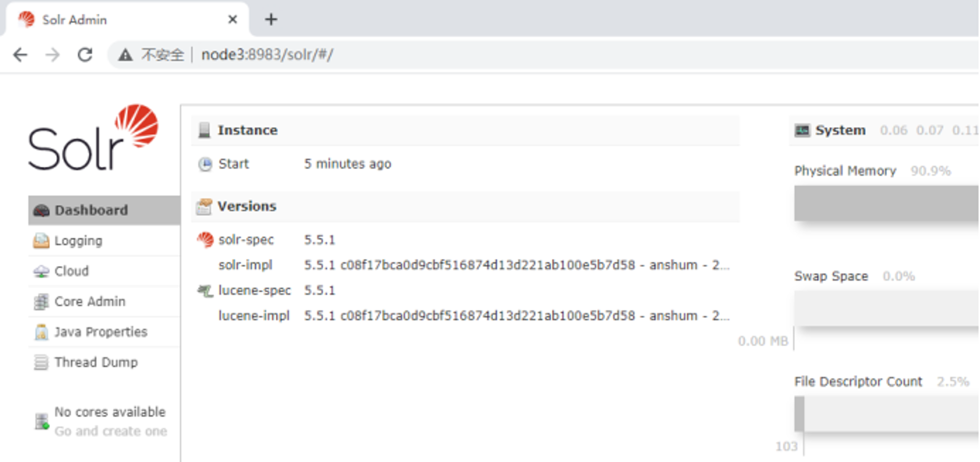This screenshot has width=980, height=462.
Task: Click the Swap Space usage bar
Action: [886, 308]
